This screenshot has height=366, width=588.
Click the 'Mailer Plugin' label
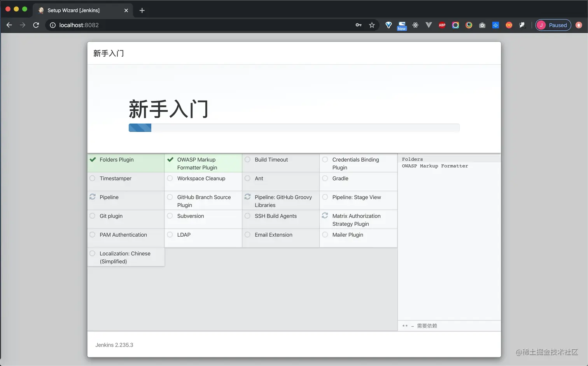pyautogui.click(x=348, y=235)
